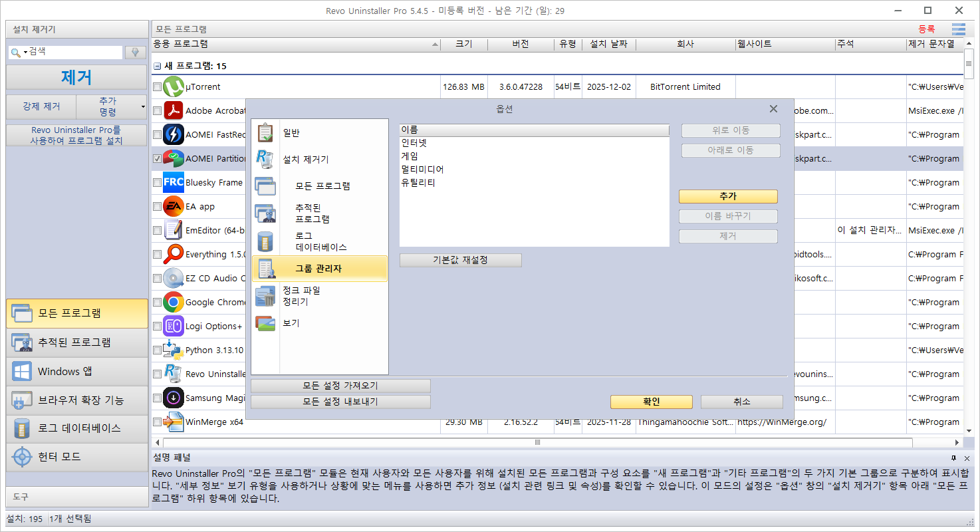This screenshot has width=980, height=532.
Task: Click the EA app icon
Action: (174, 207)
